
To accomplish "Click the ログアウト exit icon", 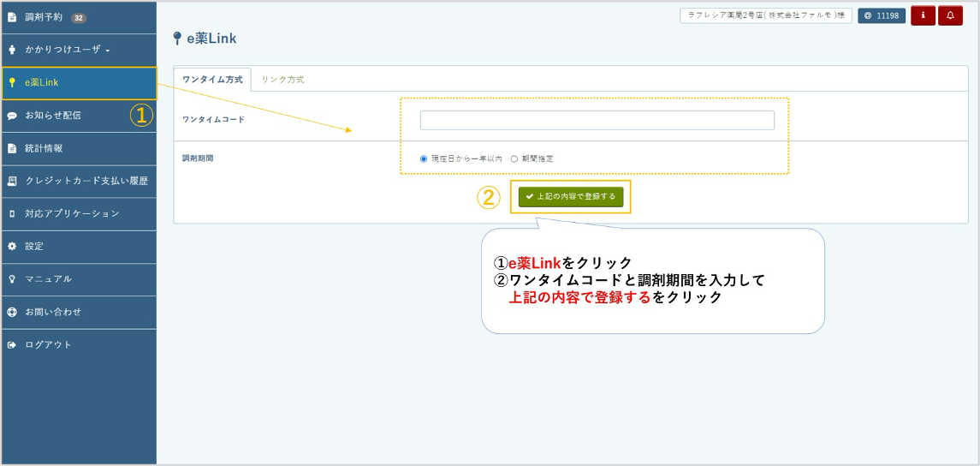I will click(12, 345).
